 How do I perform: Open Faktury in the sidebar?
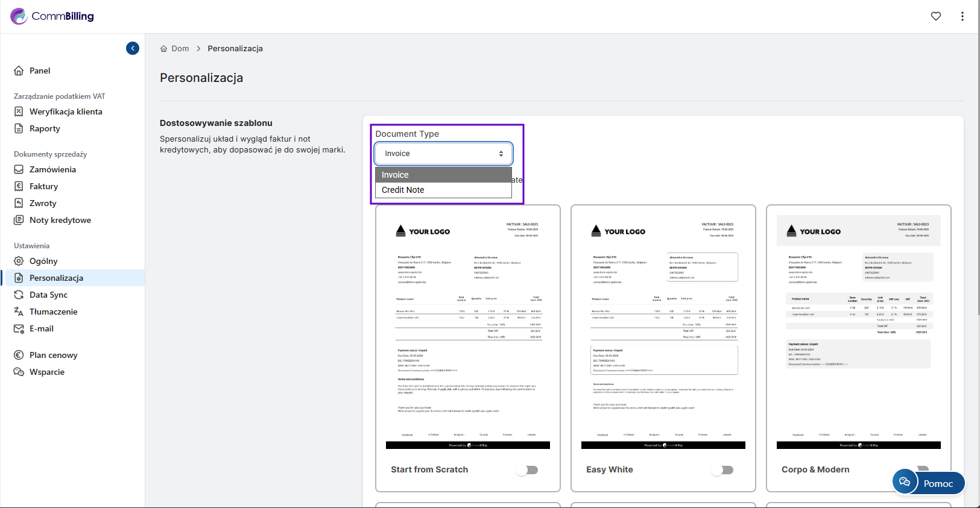[43, 186]
